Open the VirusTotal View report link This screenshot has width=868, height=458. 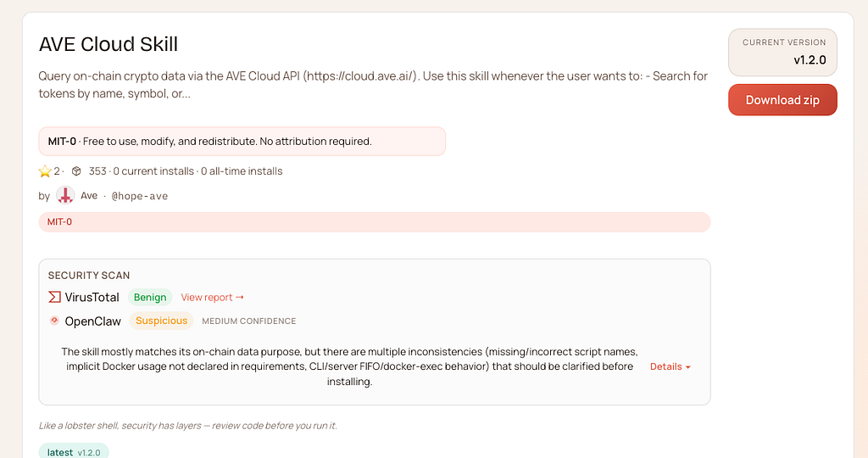pos(212,298)
